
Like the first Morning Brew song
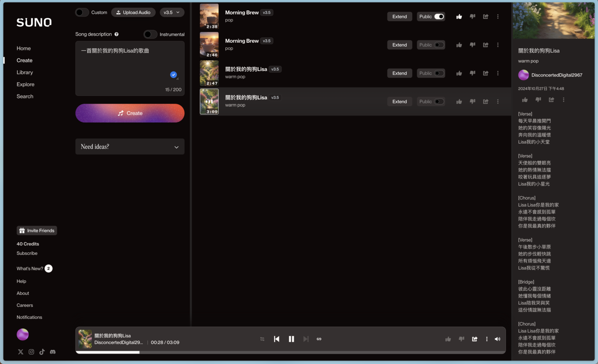[459, 17]
